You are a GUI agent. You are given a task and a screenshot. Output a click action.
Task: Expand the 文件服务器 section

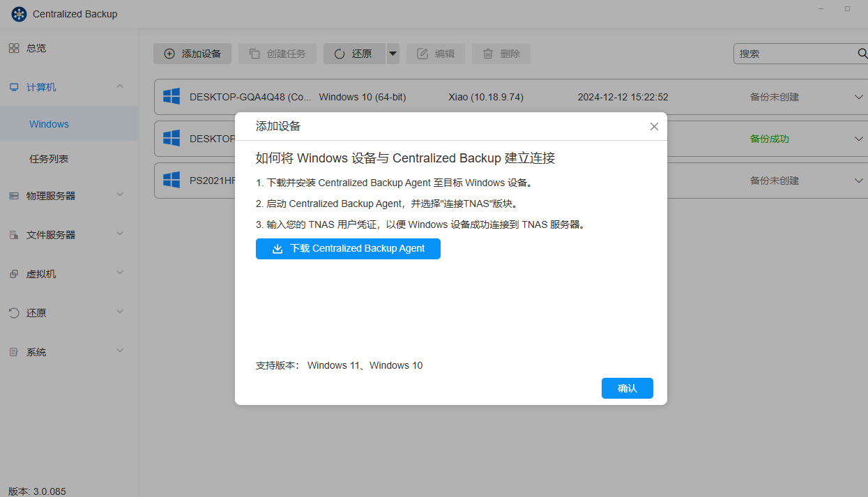[x=120, y=235]
